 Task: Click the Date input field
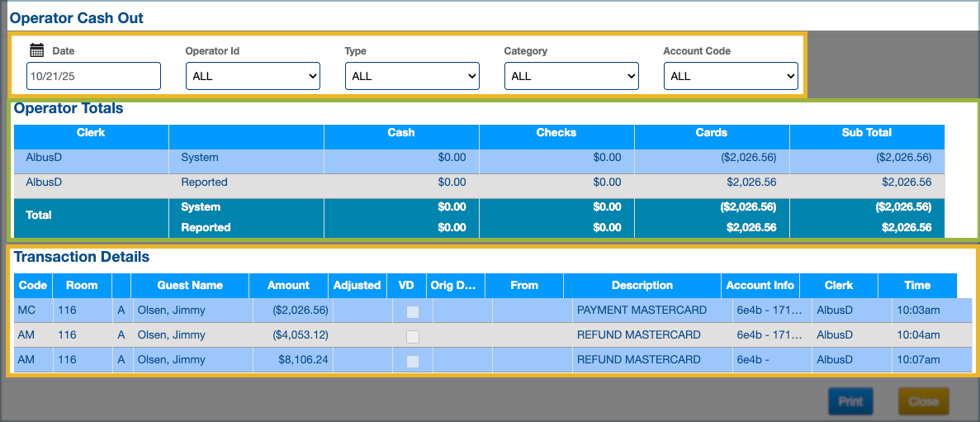93,76
